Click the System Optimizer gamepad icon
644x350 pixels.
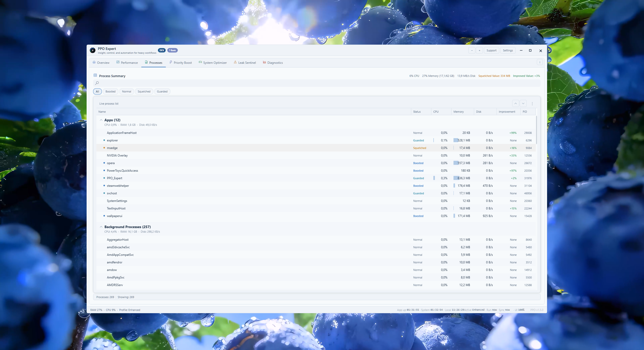[200, 62]
